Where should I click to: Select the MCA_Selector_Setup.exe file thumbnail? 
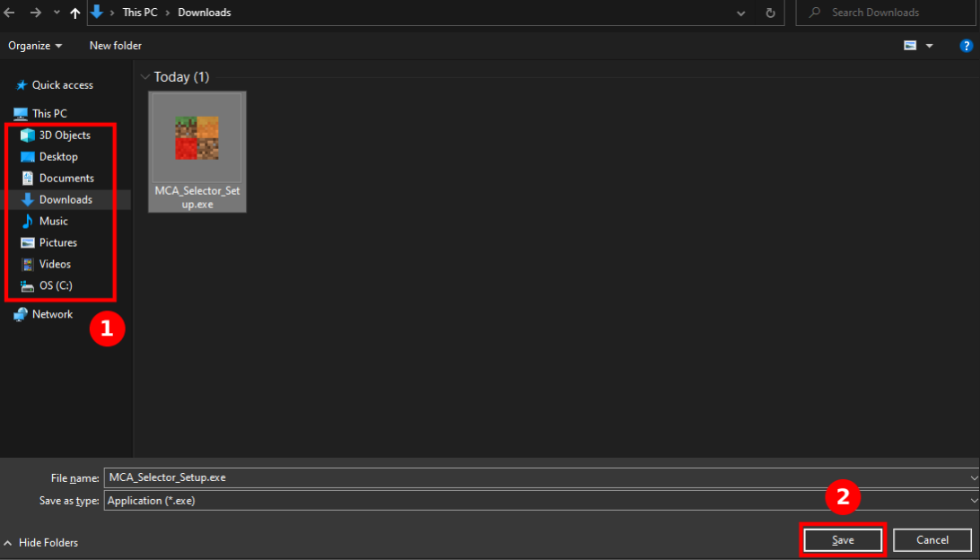pos(197,152)
